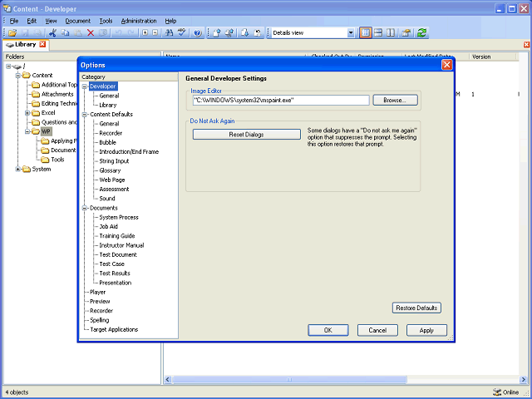The width and height of the screenshot is (532, 399).
Task: Open the File menu
Action: click(x=14, y=21)
